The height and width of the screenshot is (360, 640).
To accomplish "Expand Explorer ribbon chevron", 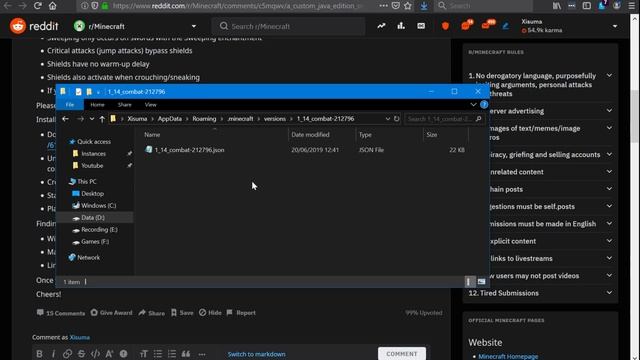I will point(473,104).
